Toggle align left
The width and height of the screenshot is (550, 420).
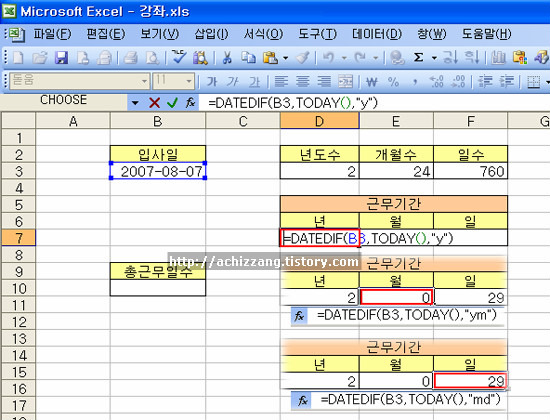[x=281, y=82]
